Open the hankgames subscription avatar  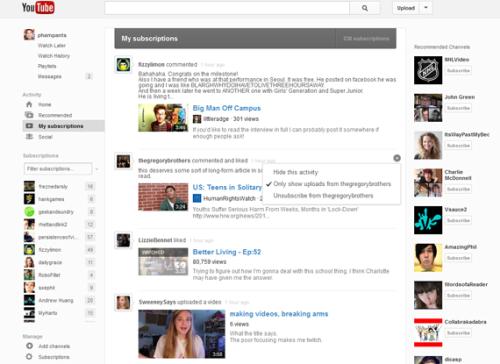tap(29, 199)
